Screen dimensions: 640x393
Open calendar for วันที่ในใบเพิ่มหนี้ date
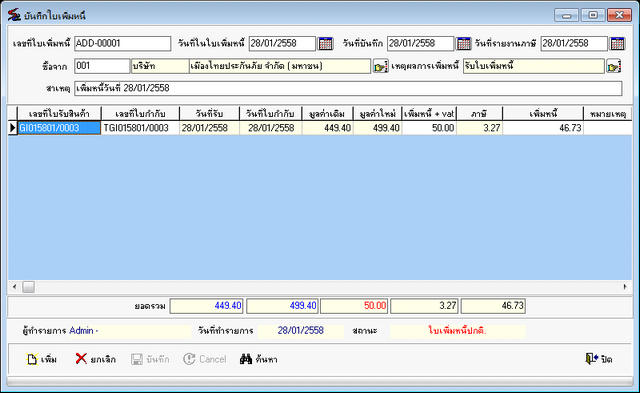(x=325, y=43)
